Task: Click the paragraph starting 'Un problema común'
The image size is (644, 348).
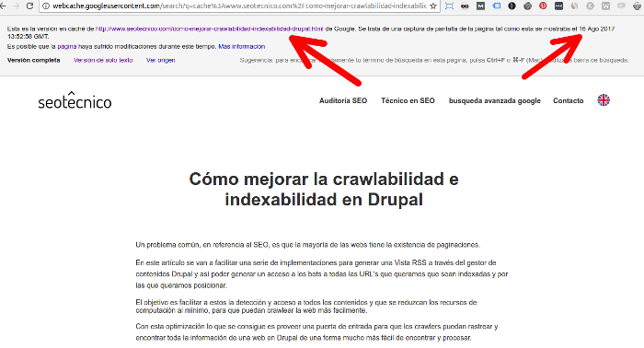Action: point(307,245)
